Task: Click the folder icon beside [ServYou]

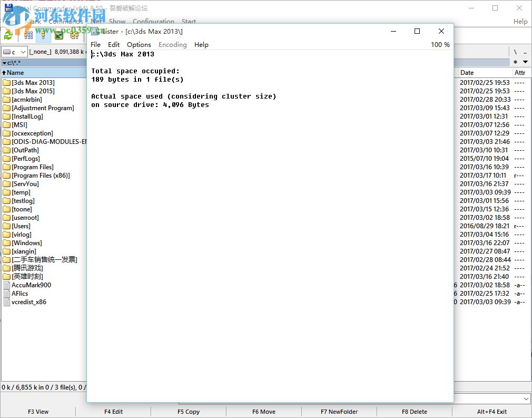Action: [x=6, y=184]
